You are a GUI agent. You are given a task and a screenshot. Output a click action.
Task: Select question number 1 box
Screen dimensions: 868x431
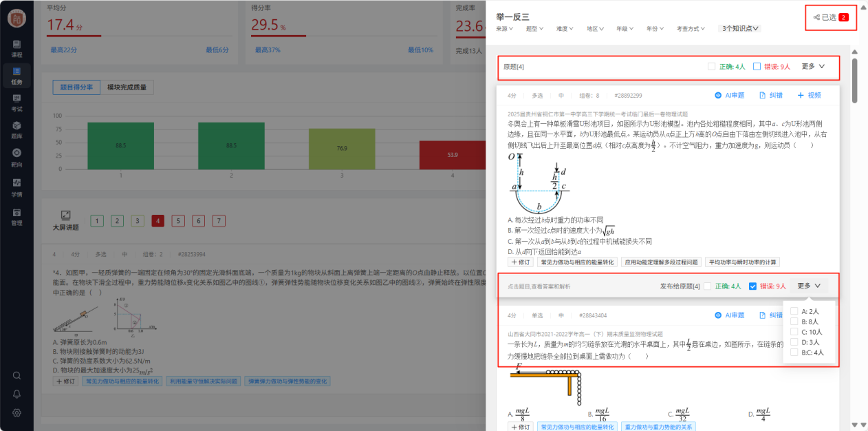click(x=97, y=221)
